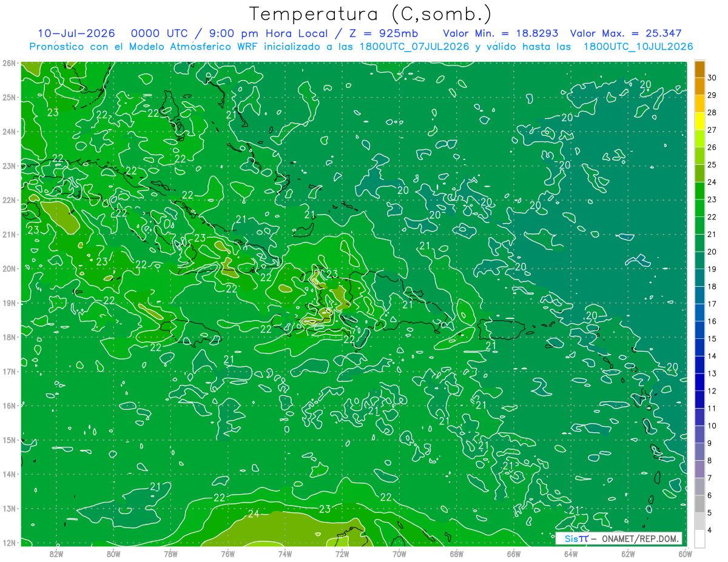Click the "ONAMET/REP.DOM." credit label
The height and width of the screenshot is (562, 728).
(x=640, y=538)
